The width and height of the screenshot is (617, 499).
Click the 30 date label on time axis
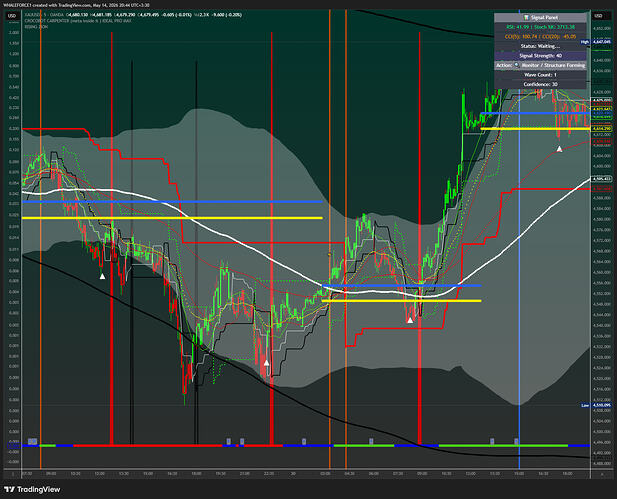[293, 473]
